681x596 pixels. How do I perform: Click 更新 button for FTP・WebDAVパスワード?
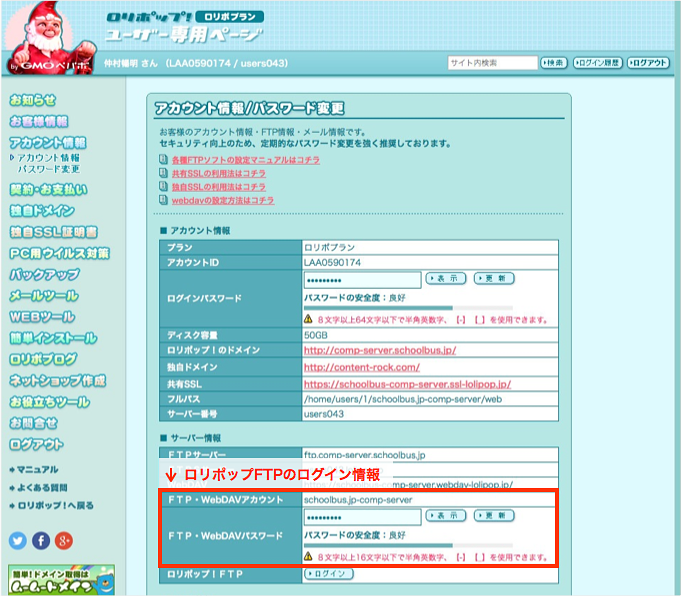point(494,516)
